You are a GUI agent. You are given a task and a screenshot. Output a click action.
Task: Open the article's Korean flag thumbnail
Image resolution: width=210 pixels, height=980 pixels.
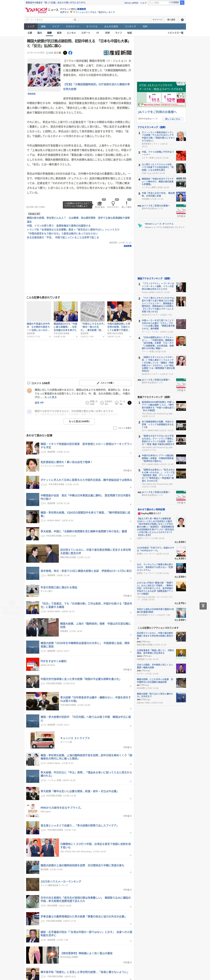point(44,75)
